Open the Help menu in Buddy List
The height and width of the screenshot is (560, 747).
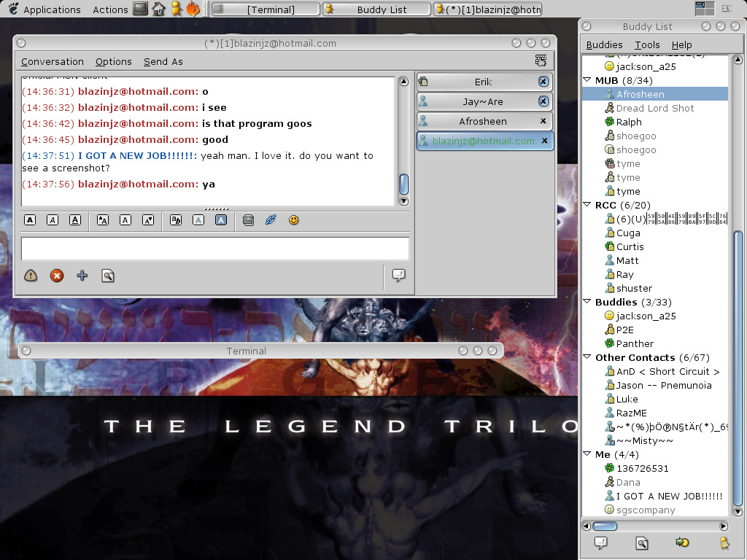coord(682,44)
